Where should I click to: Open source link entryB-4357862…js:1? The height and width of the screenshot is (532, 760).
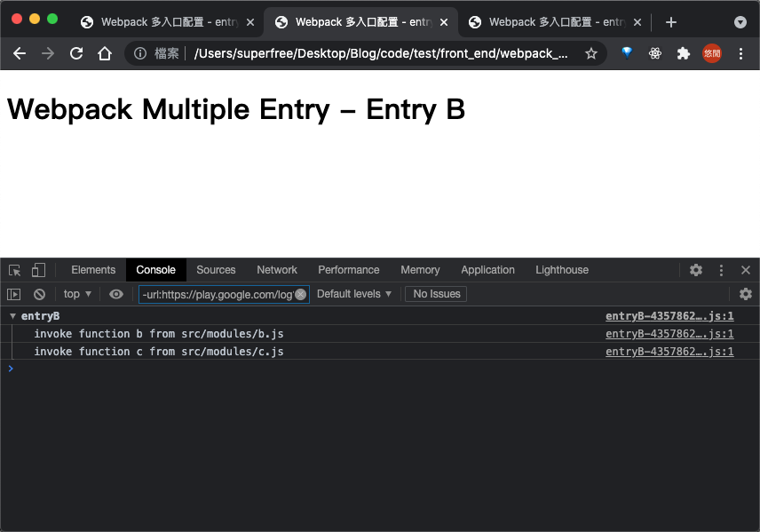(x=669, y=315)
